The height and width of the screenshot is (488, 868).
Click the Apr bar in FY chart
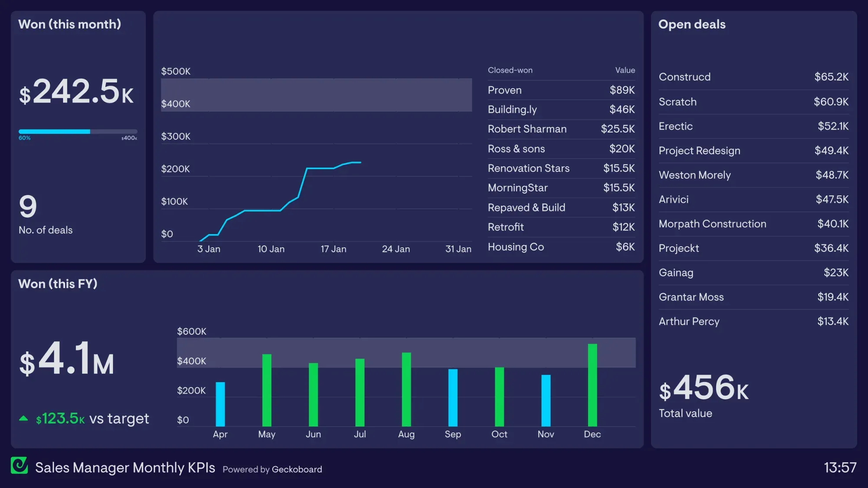coord(220,404)
